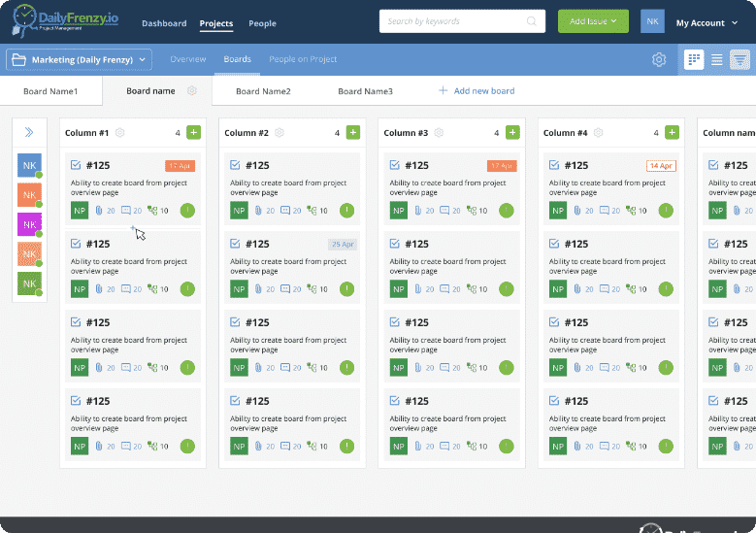The image size is (756, 533).
Task: Add a card with Column #3 plus button
Action: tap(512, 132)
